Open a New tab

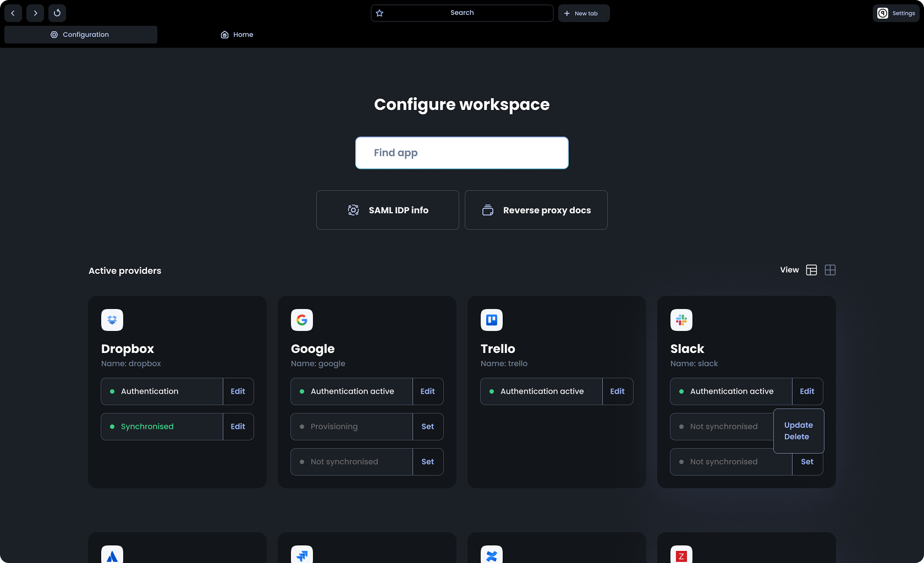click(584, 13)
